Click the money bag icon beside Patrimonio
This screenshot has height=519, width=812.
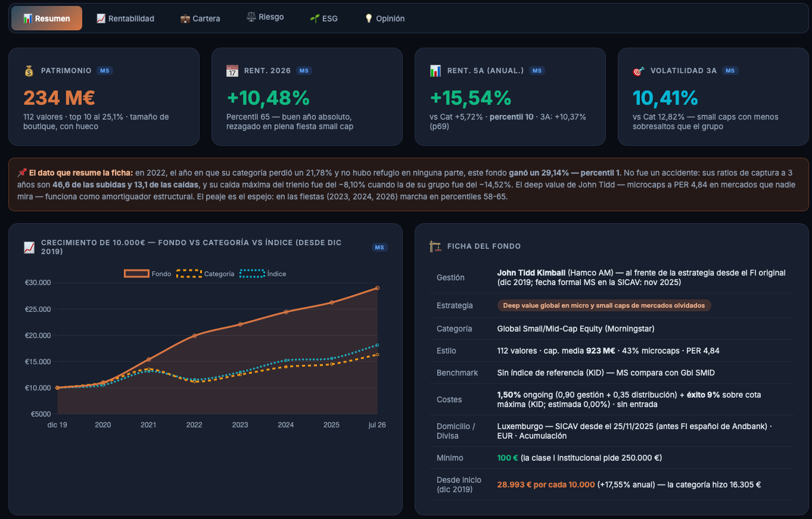29,71
